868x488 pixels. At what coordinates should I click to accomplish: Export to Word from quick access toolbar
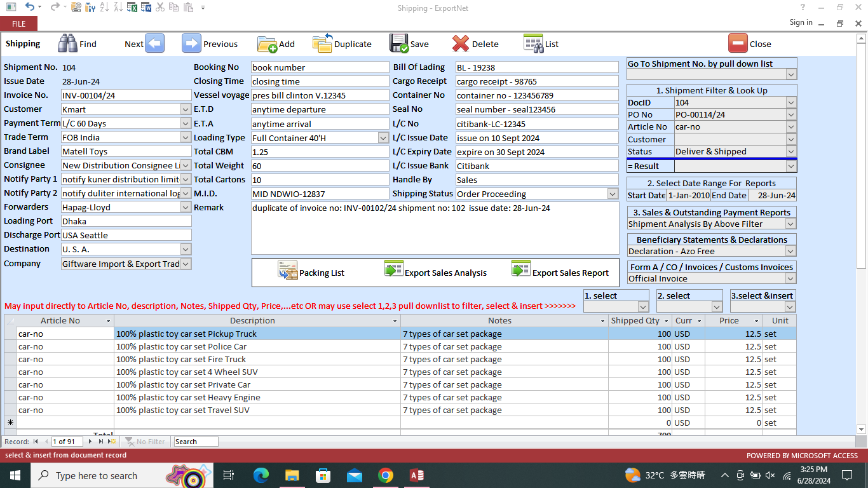[x=146, y=8]
